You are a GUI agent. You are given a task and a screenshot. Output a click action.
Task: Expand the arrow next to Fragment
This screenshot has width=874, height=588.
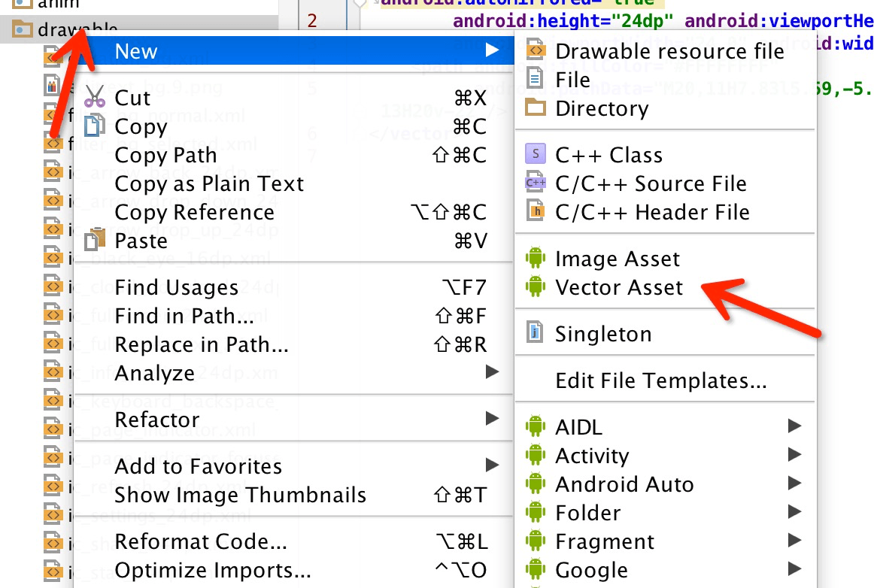pyautogui.click(x=794, y=540)
